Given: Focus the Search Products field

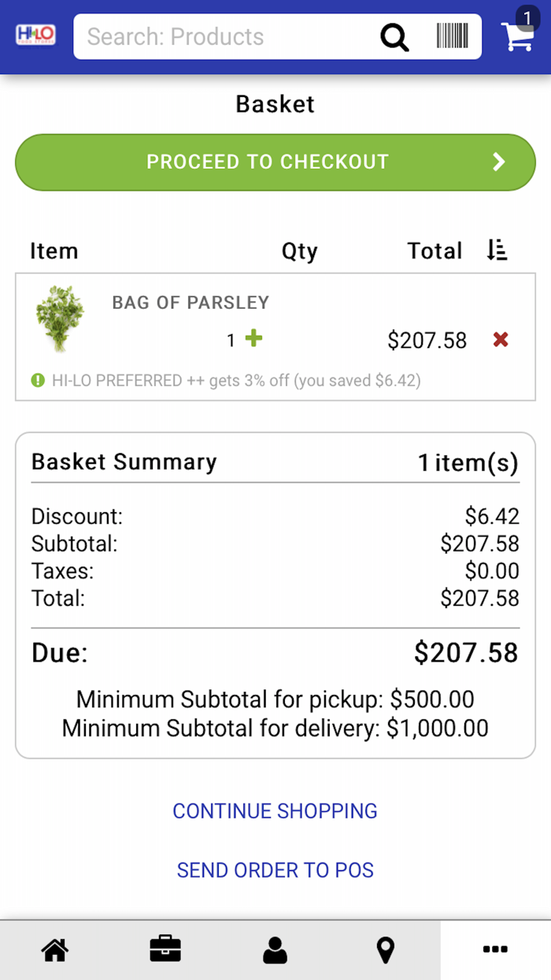Looking at the screenshot, I should pyautogui.click(x=220, y=36).
